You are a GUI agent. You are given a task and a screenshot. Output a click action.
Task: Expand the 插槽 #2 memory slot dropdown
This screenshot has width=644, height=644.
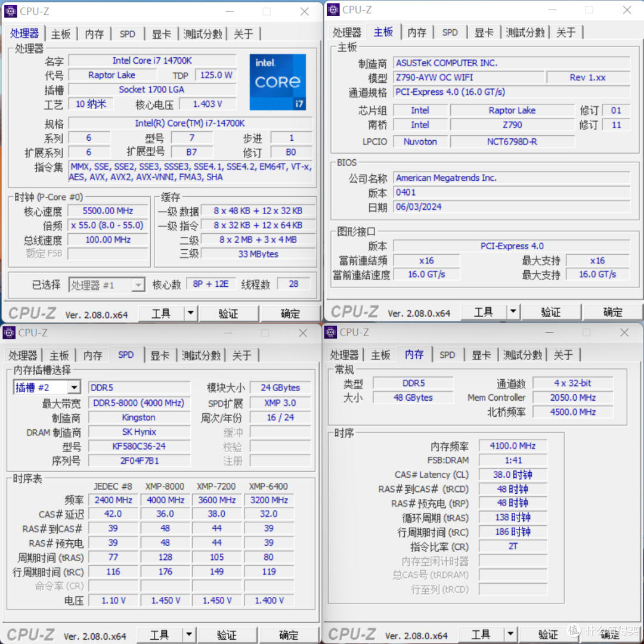click(x=74, y=388)
